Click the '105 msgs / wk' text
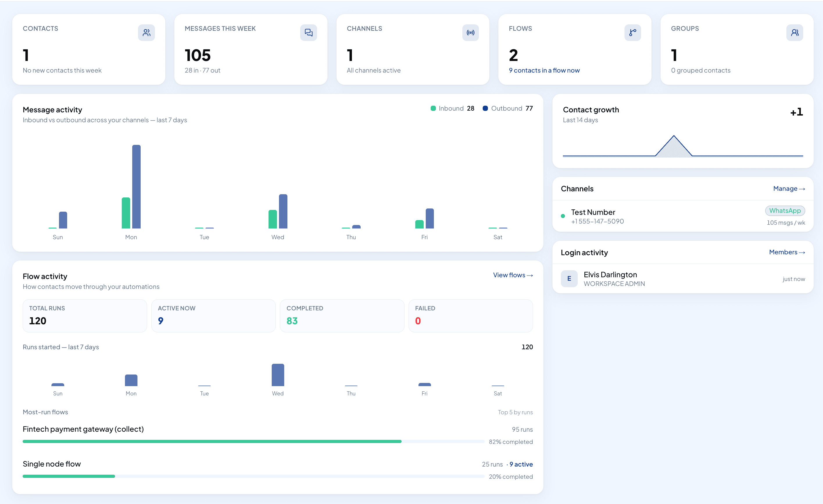This screenshot has width=823, height=504. tap(786, 223)
